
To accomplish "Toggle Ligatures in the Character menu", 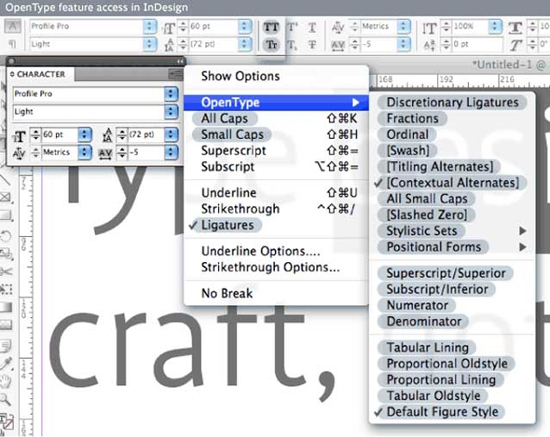I will [227, 225].
